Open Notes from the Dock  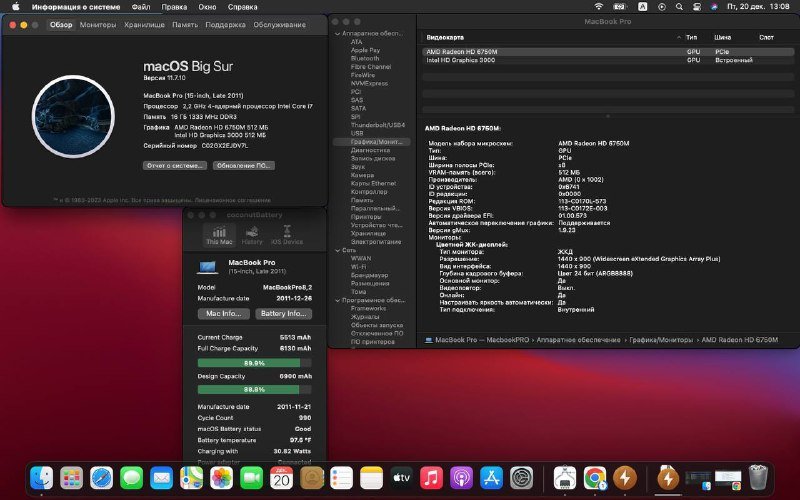click(371, 478)
